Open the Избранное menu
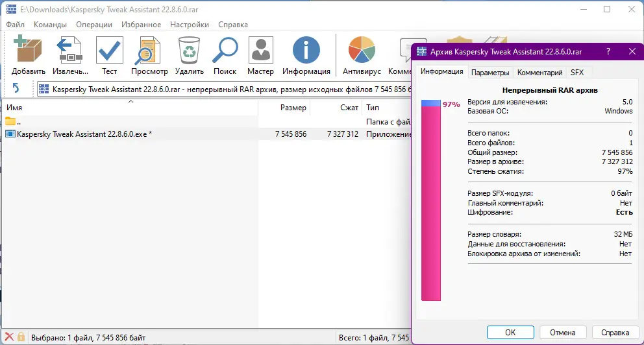Screen dimensions: 644x345 pyautogui.click(x=141, y=25)
